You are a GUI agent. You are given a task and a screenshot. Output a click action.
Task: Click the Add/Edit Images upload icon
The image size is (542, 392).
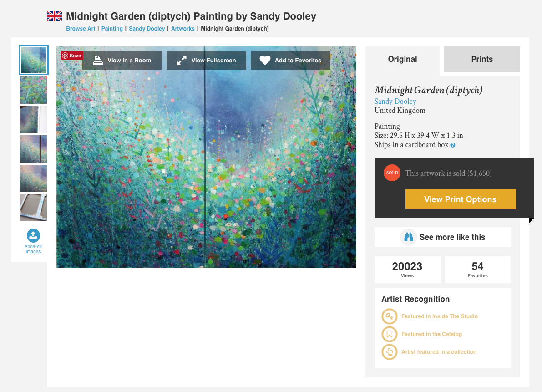(34, 235)
